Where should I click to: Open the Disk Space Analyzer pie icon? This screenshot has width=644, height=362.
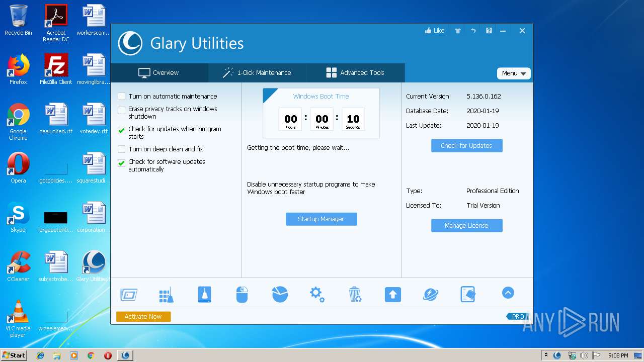point(280,294)
